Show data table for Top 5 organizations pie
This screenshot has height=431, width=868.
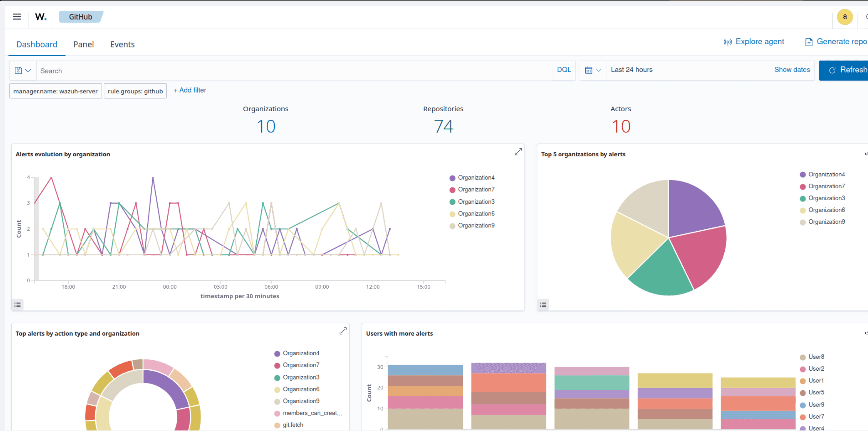click(543, 304)
